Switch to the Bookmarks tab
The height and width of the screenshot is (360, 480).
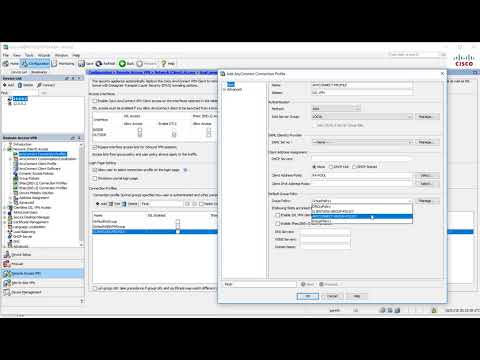[x=39, y=72]
